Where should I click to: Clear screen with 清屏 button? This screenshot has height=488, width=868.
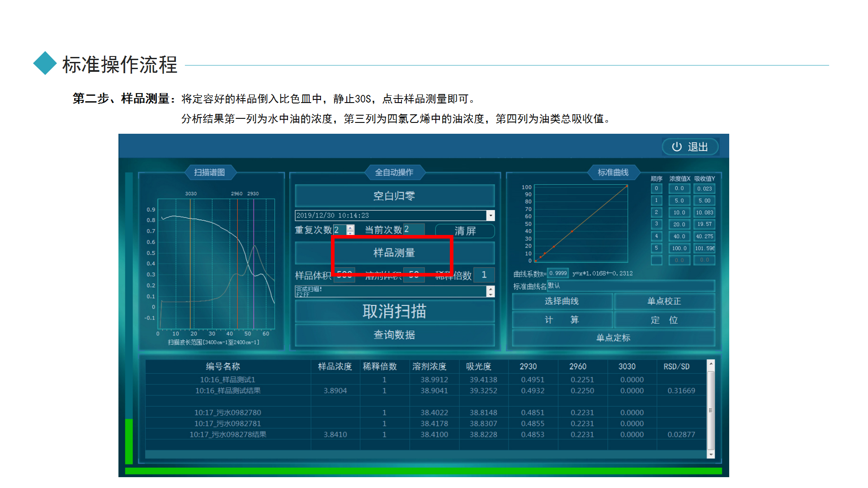click(x=465, y=231)
